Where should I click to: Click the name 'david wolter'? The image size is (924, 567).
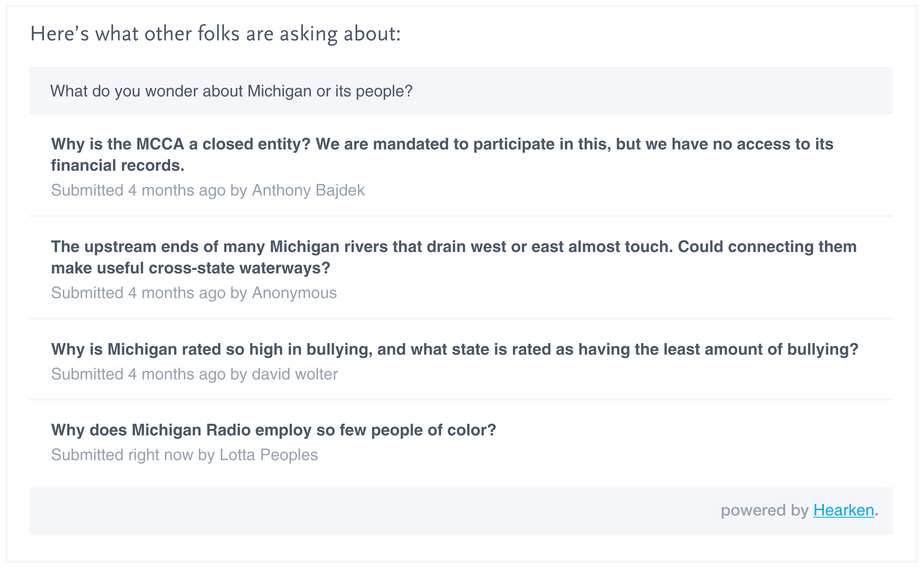295,374
